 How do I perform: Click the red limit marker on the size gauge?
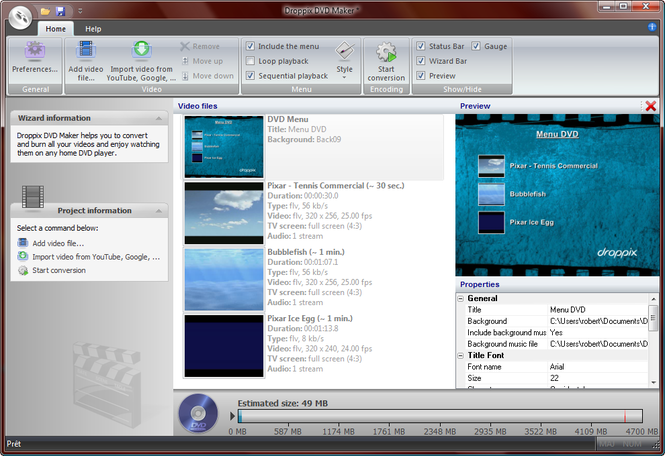625,416
